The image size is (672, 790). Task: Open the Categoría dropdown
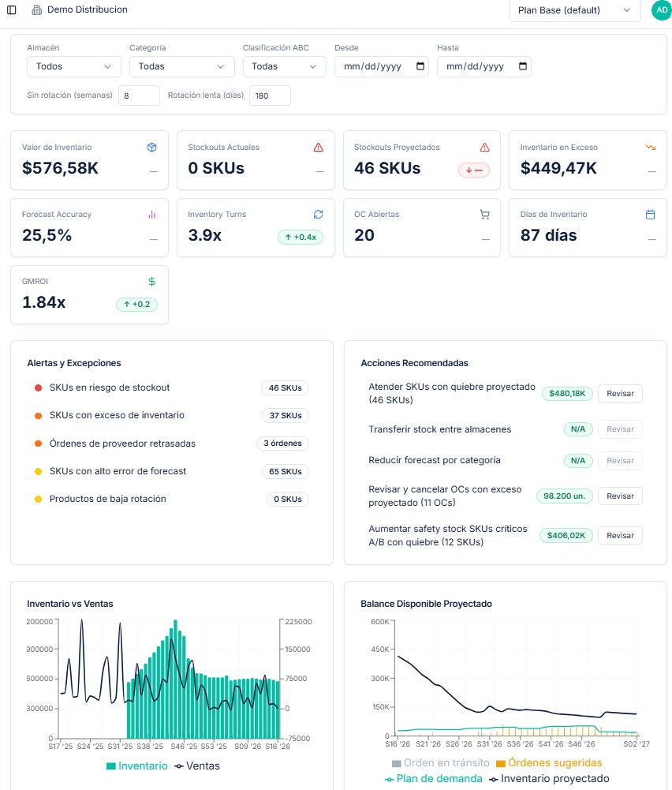[x=181, y=66]
